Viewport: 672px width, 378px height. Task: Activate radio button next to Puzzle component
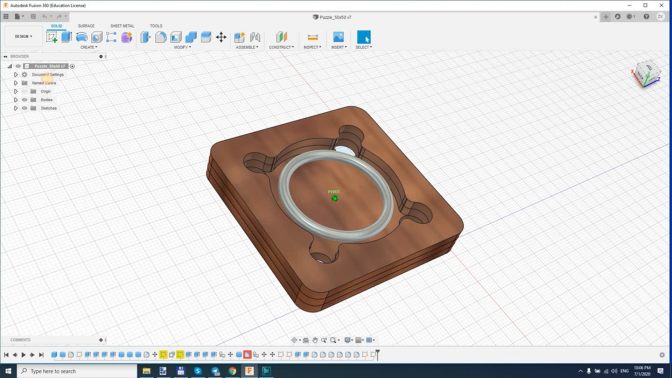point(72,66)
